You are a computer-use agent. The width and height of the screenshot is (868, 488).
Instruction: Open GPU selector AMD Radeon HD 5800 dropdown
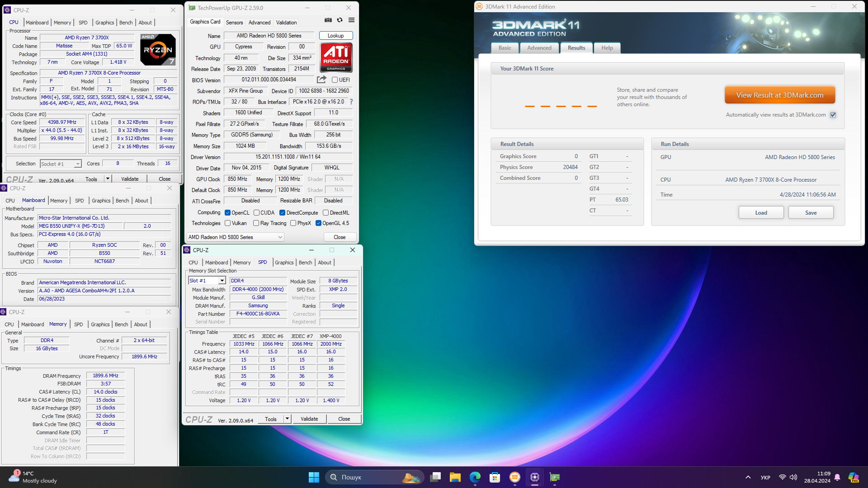coord(236,237)
